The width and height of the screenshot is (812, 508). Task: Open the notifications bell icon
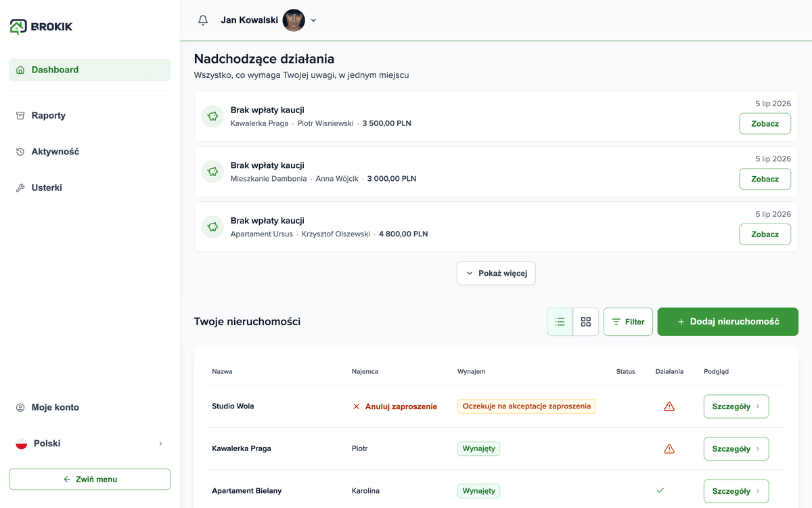coord(203,20)
